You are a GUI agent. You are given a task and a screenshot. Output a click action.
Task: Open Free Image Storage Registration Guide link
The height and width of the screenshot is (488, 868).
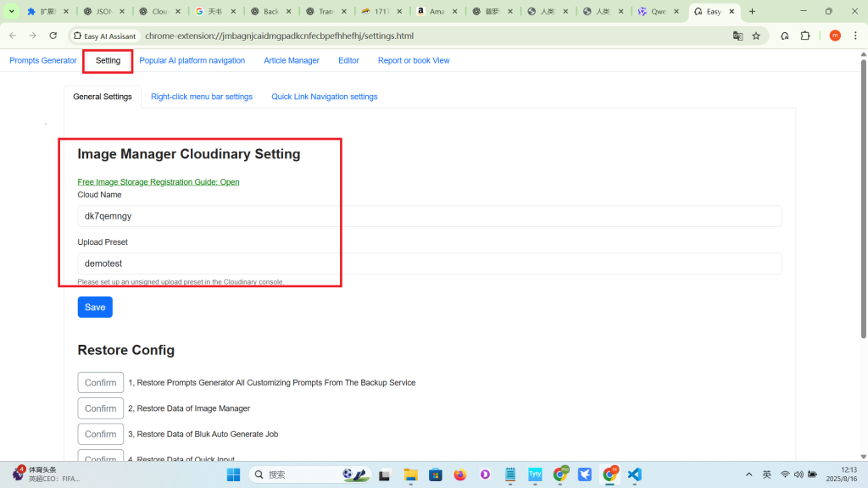point(159,182)
